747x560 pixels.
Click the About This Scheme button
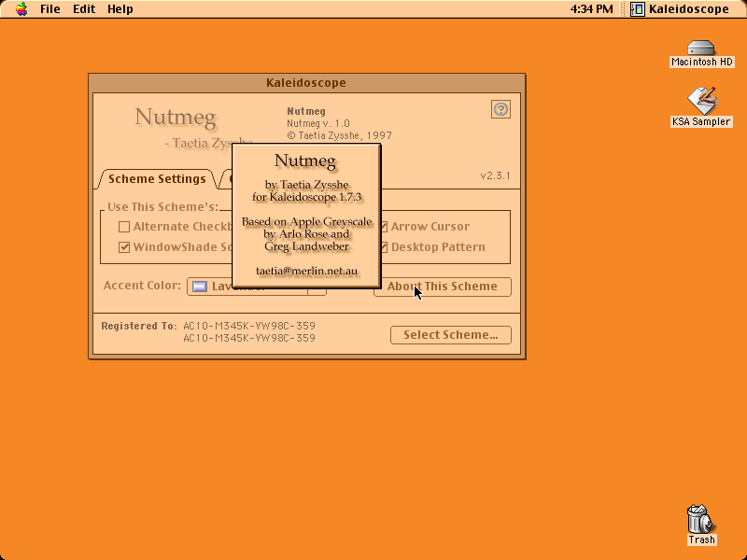[x=442, y=287]
